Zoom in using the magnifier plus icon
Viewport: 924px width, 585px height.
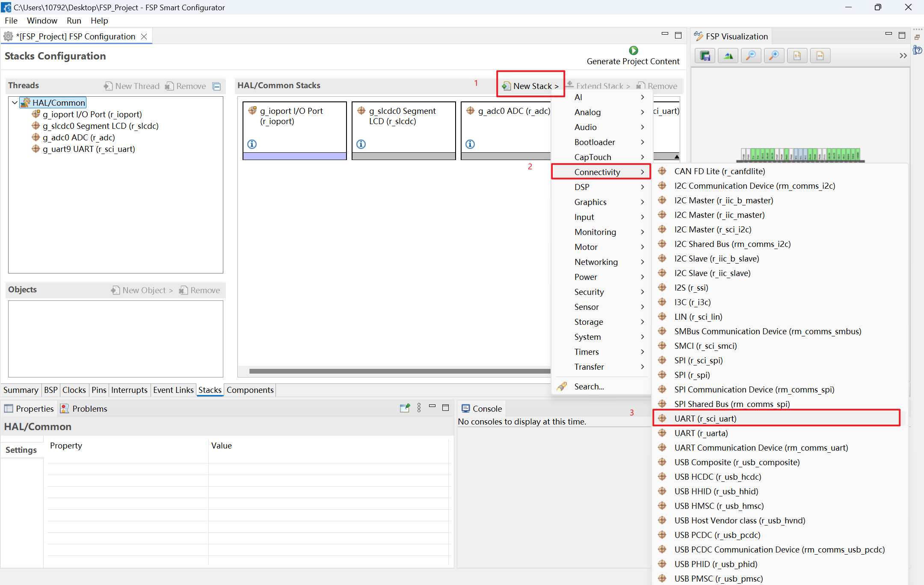pos(774,56)
